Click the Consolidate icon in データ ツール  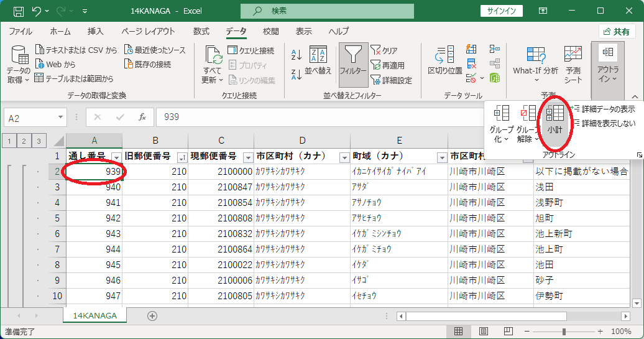pos(495,49)
